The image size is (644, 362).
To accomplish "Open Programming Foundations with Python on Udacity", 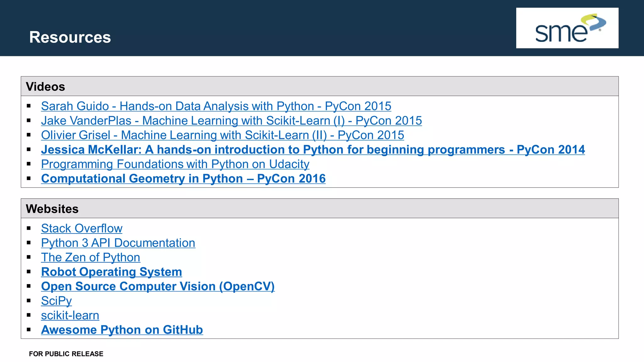I will 175,164.
